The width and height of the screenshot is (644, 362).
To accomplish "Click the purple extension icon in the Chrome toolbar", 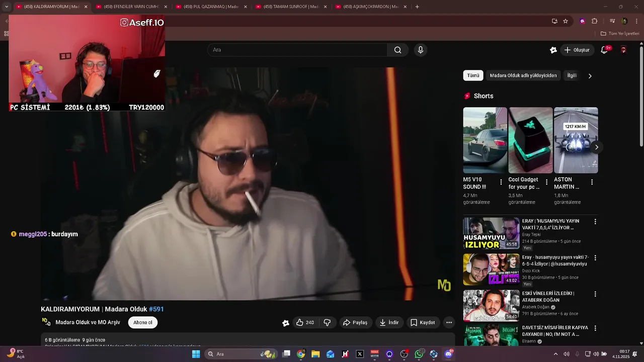I will pyautogui.click(x=583, y=21).
